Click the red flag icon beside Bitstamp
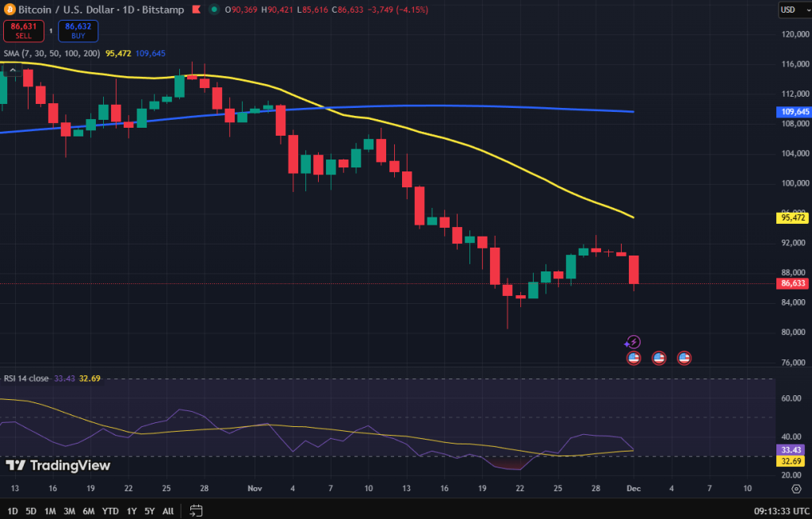Viewport: 812px width, 519px height. coord(197,10)
